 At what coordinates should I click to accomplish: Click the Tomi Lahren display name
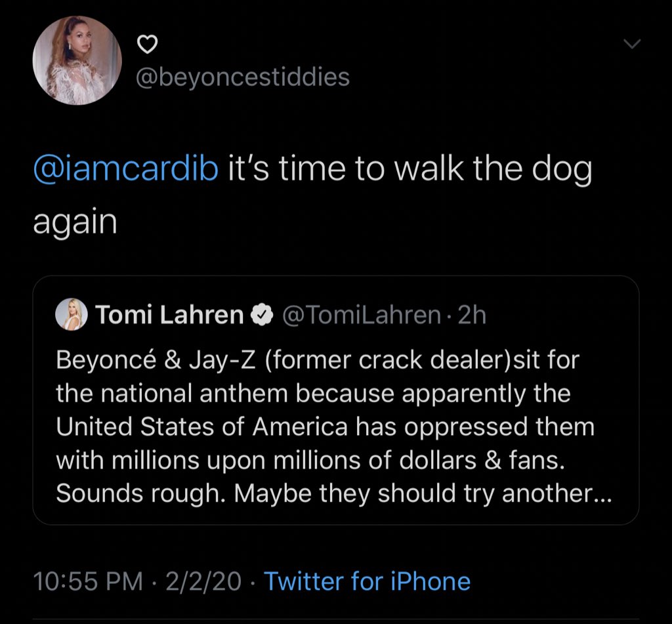pyautogui.click(x=169, y=316)
